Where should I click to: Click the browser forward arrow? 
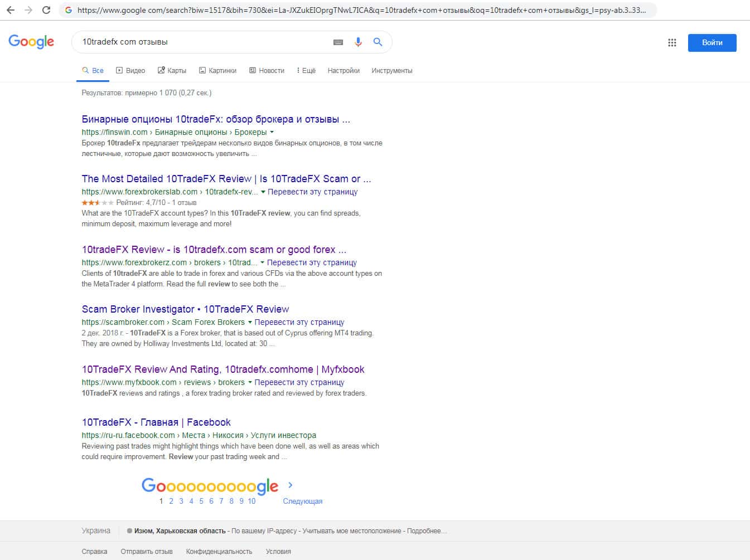pyautogui.click(x=28, y=10)
